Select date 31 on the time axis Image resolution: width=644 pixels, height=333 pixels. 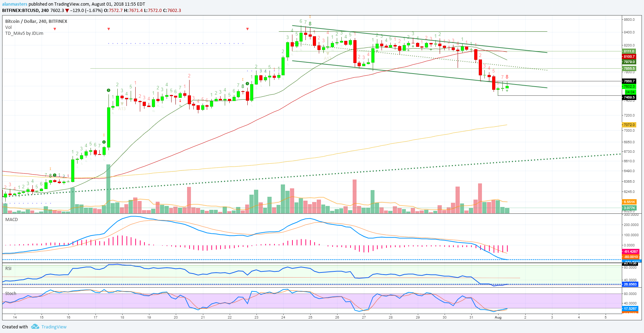pos(471,317)
